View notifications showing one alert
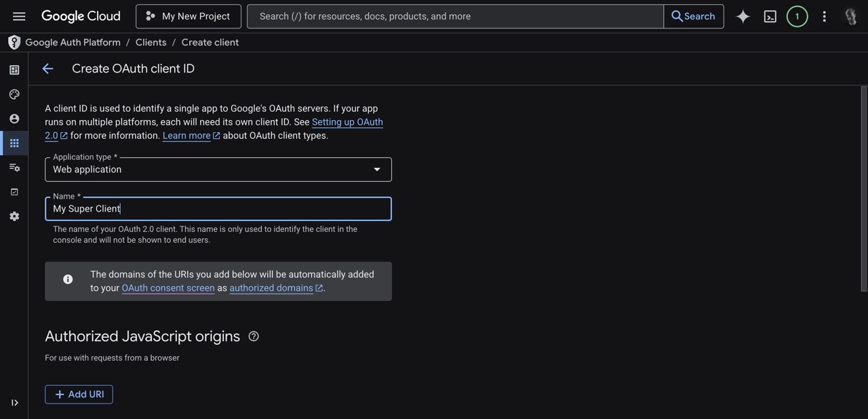The image size is (868, 419). [x=796, y=15]
